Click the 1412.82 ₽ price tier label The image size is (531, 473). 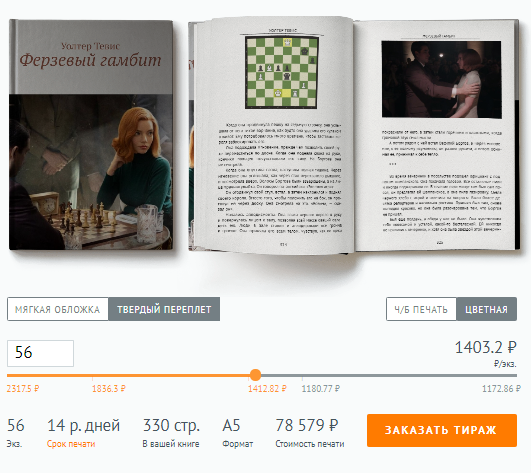[x=267, y=388]
